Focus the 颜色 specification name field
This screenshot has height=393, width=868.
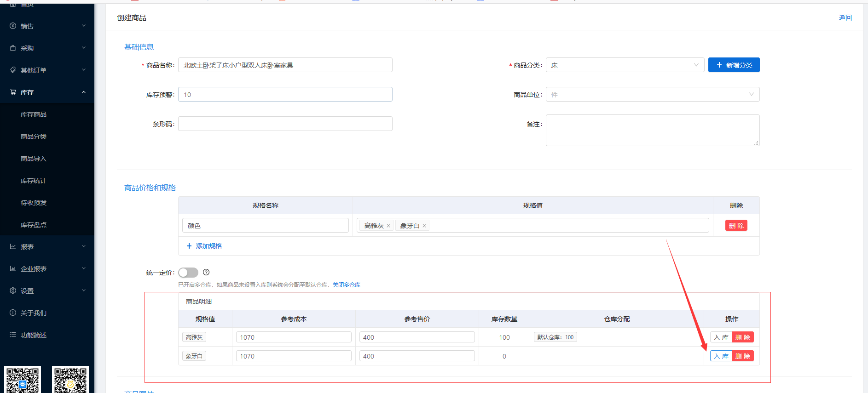pyautogui.click(x=266, y=226)
